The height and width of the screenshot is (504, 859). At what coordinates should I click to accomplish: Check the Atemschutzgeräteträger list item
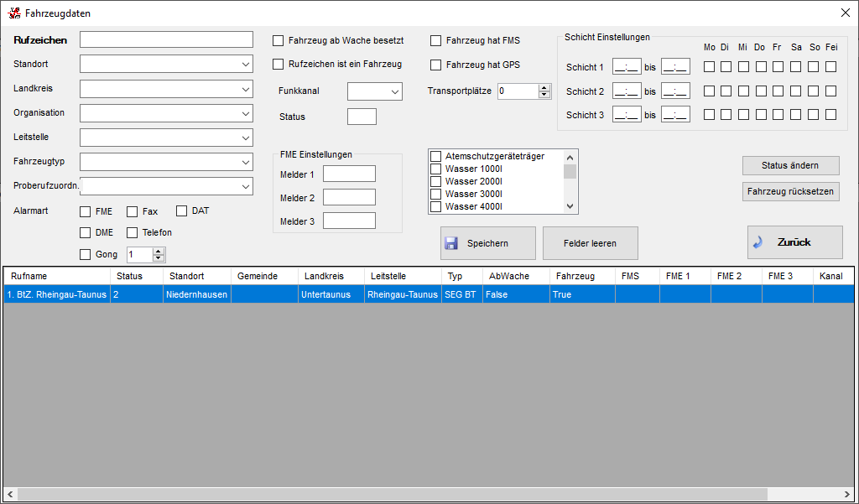tap(436, 157)
